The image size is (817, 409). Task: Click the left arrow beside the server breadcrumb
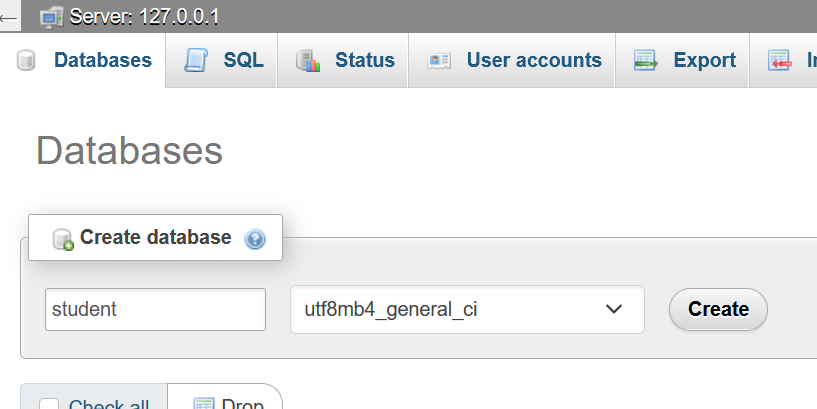coord(10,17)
